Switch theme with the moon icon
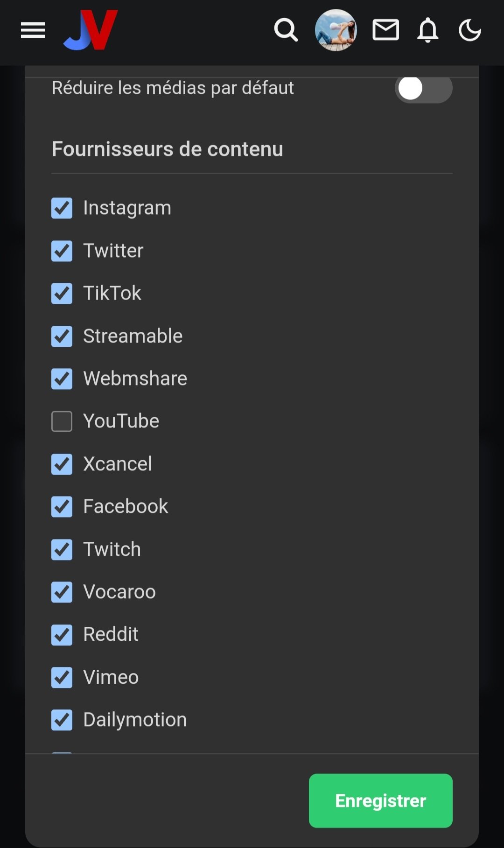 point(469,31)
